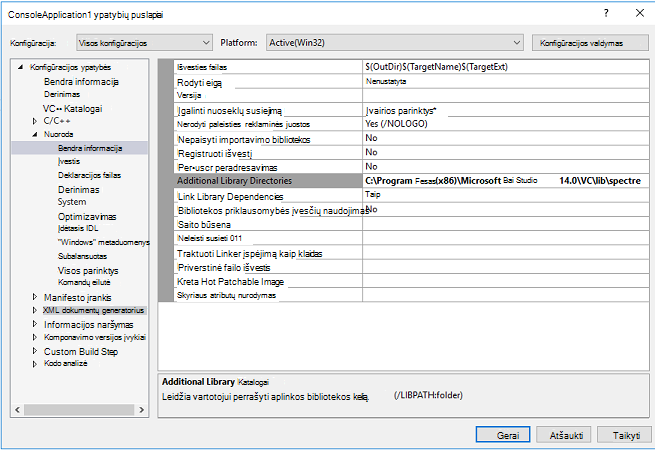Screen dimensions: 655x450
Task: Expand the Kodo analizė node
Action: tap(35, 364)
